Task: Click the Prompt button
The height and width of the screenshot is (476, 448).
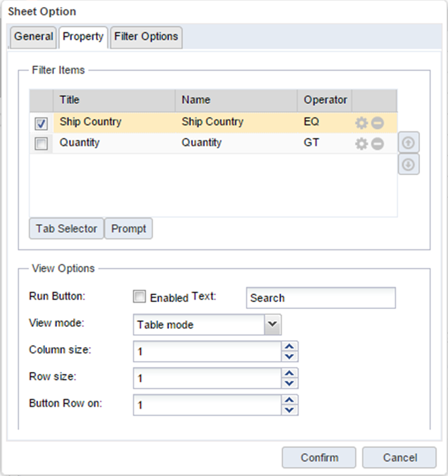Action: tap(129, 228)
